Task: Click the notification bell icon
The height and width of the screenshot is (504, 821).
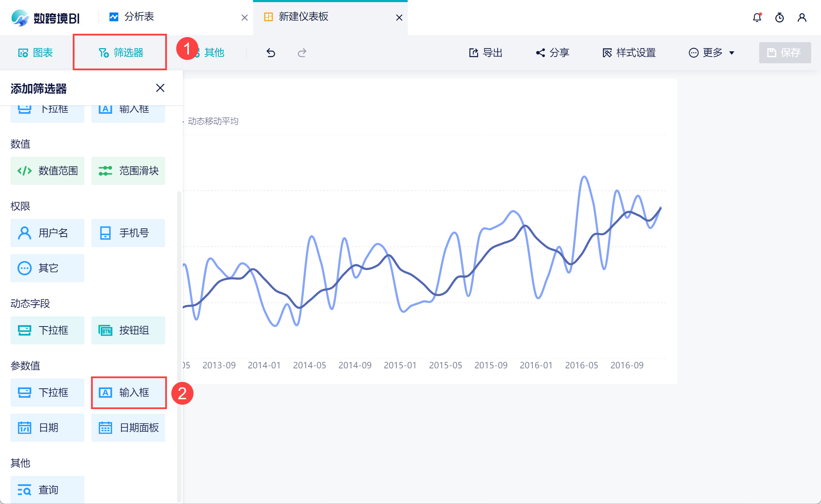Action: tap(757, 18)
